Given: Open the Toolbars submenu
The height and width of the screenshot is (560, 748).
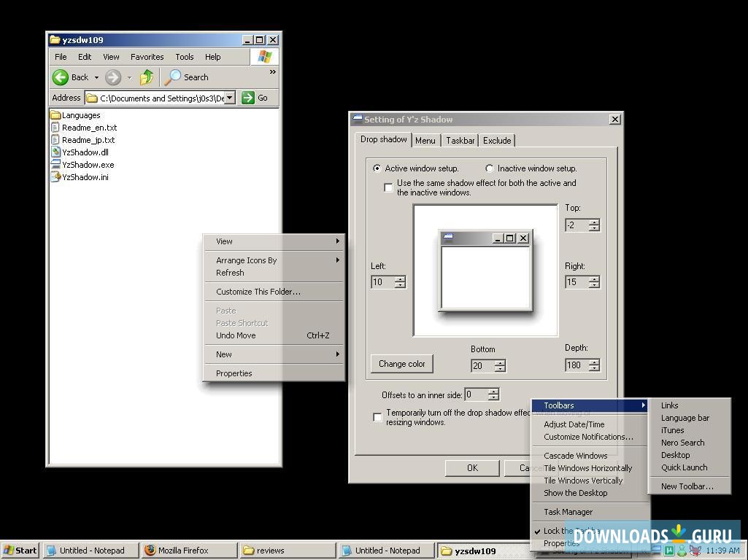Looking at the screenshot, I should point(559,405).
